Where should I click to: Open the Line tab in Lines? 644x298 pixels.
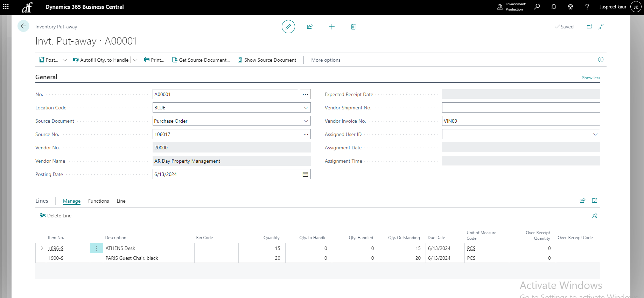[x=121, y=201]
